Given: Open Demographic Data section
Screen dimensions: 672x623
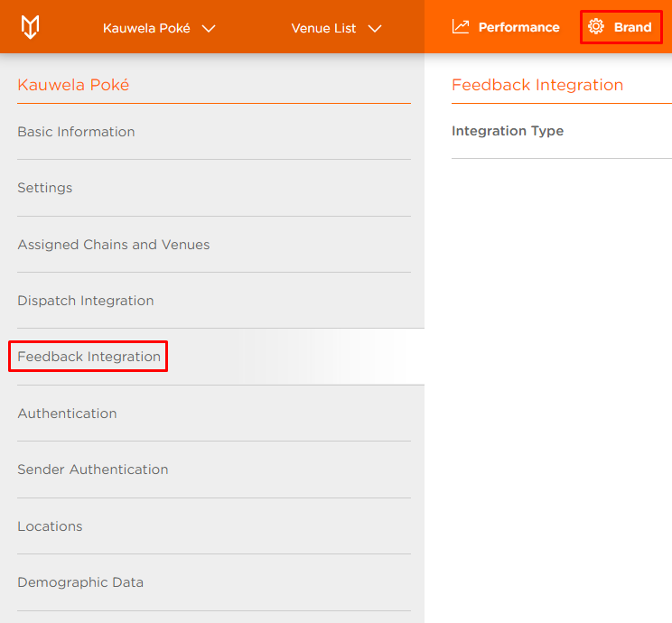Looking at the screenshot, I should tap(214, 581).
